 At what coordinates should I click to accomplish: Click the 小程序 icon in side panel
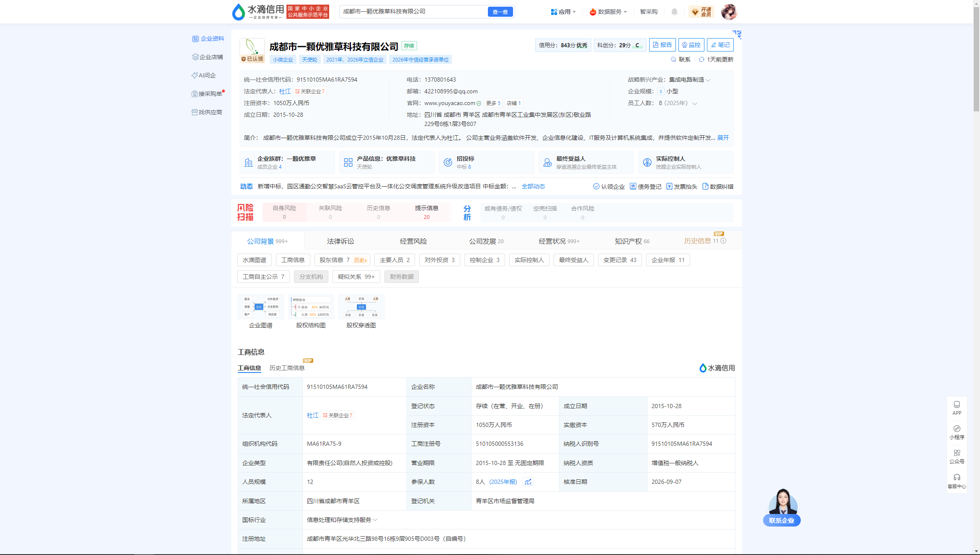pos(957,432)
